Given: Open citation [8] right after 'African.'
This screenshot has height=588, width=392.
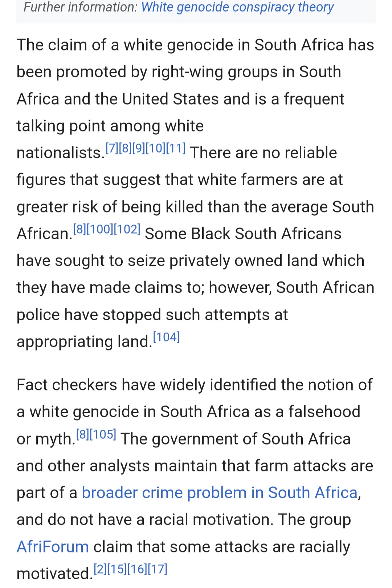Looking at the screenshot, I should click(80, 229).
